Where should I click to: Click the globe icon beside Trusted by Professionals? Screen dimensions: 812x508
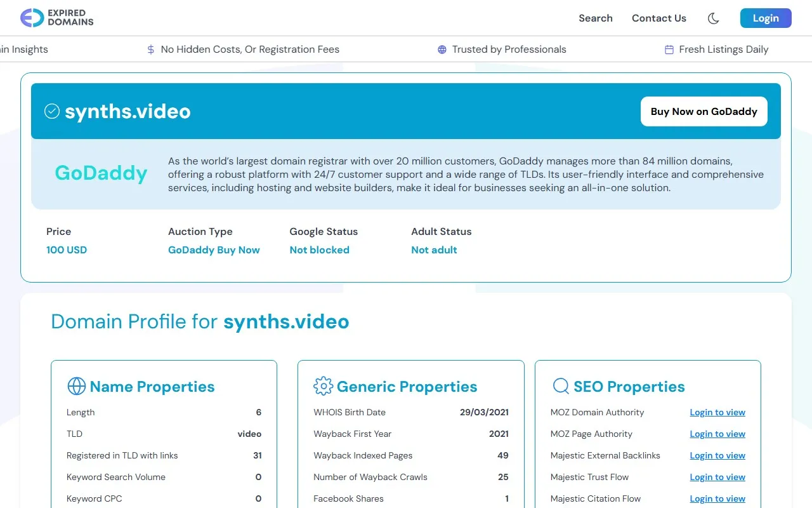tap(442, 50)
